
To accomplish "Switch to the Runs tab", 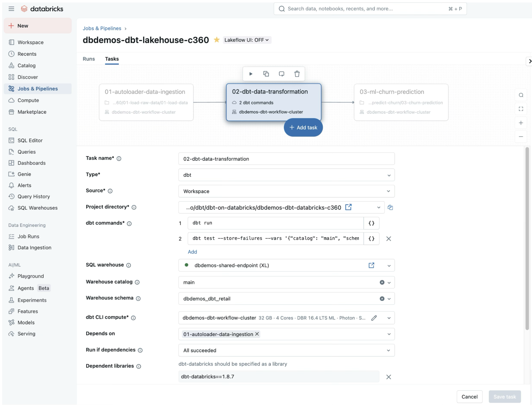I will [x=89, y=59].
